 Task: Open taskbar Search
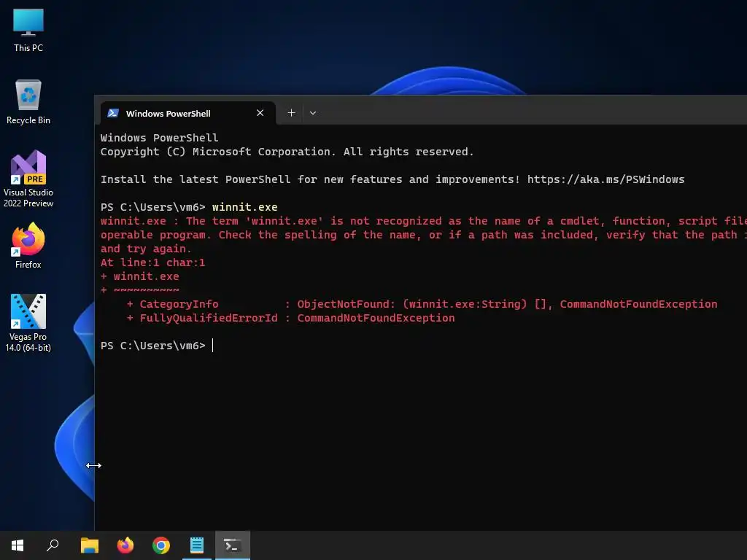53,545
